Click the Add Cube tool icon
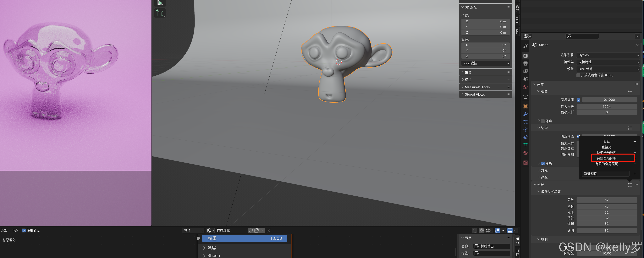The width and height of the screenshot is (644, 258). [x=160, y=13]
